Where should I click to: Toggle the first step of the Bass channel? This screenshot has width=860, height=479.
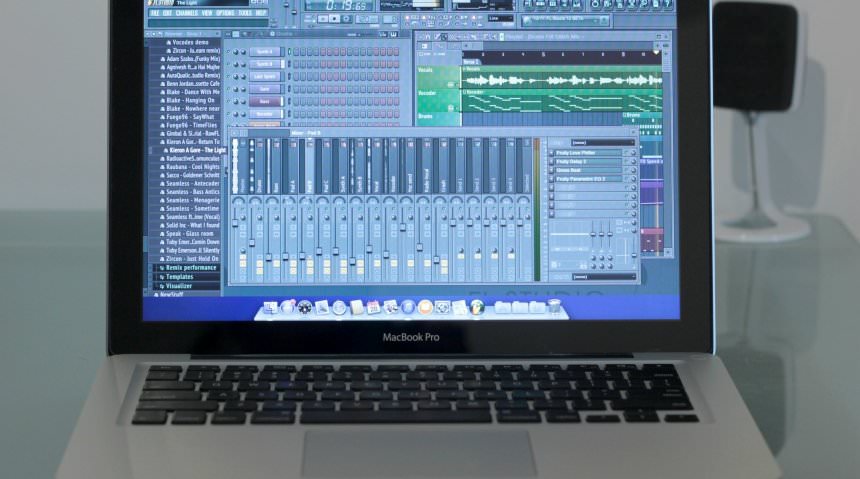click(x=296, y=102)
